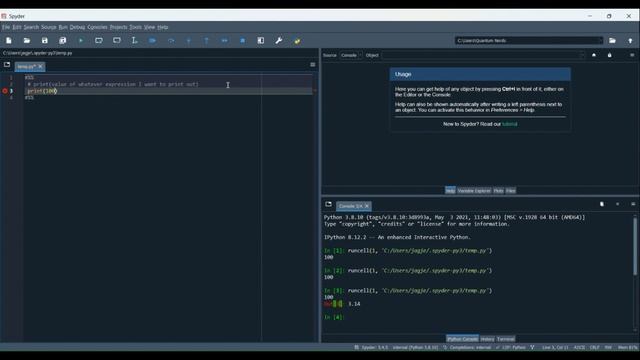Browse for a working directory
Viewport: 640px width, 360px height.
612,40
